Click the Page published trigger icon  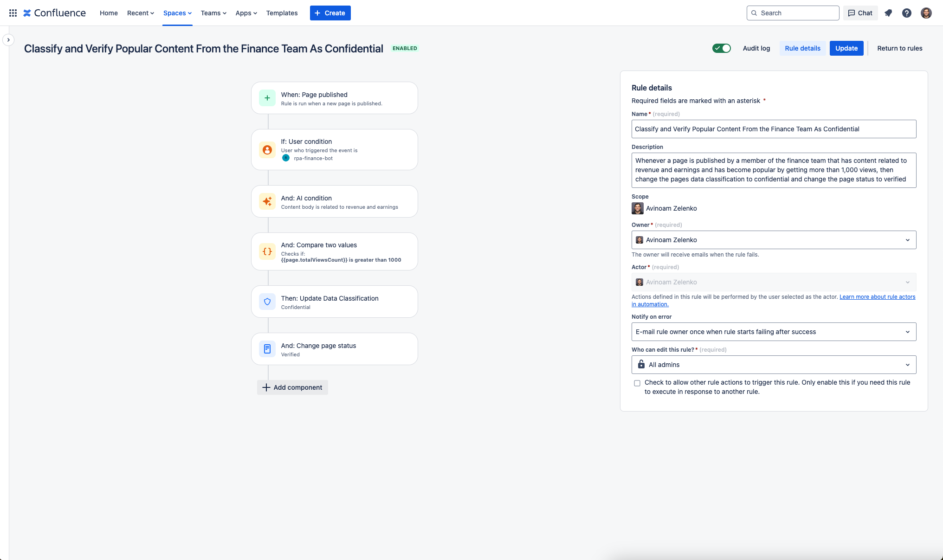click(x=267, y=98)
